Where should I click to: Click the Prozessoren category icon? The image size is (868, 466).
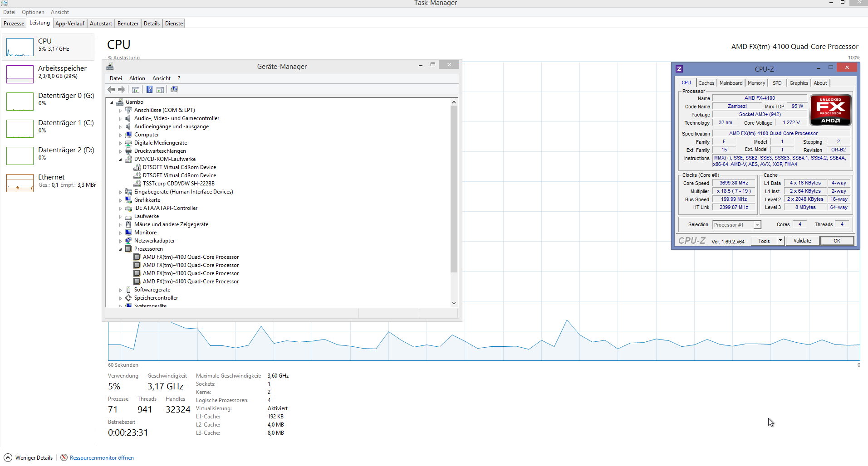click(128, 249)
